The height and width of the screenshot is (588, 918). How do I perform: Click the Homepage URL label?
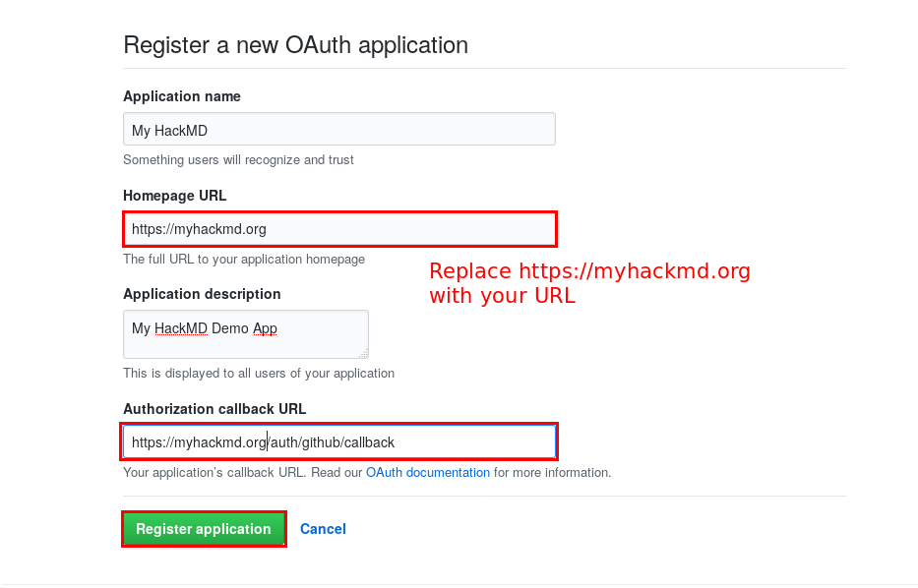click(174, 196)
